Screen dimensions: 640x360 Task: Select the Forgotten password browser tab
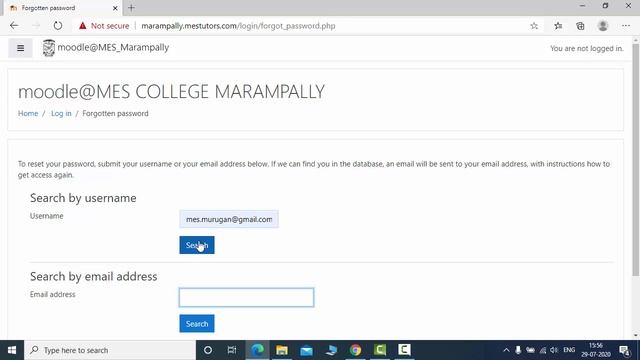pyautogui.click(x=63, y=8)
